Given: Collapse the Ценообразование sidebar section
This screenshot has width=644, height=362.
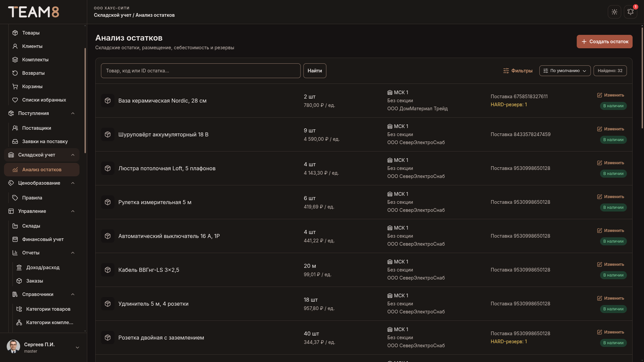Looking at the screenshot, I should click(x=73, y=183).
